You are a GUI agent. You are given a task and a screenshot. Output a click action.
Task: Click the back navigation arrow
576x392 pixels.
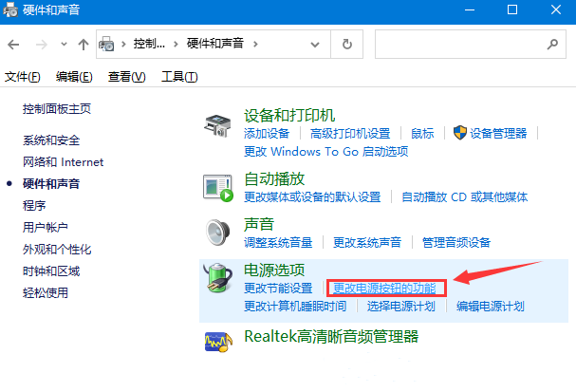pos(15,45)
